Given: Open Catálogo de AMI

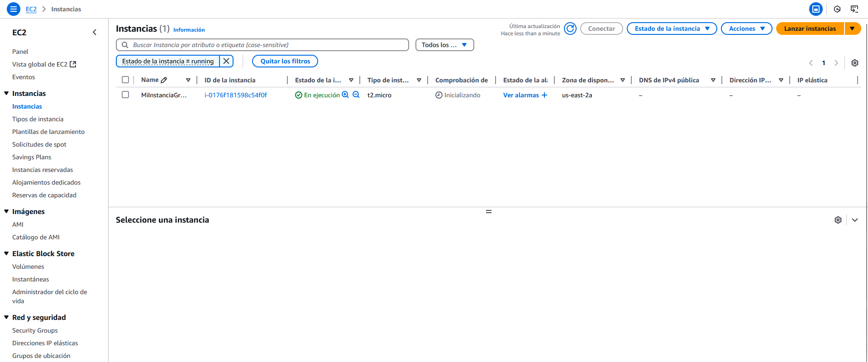Looking at the screenshot, I should pyautogui.click(x=36, y=237).
